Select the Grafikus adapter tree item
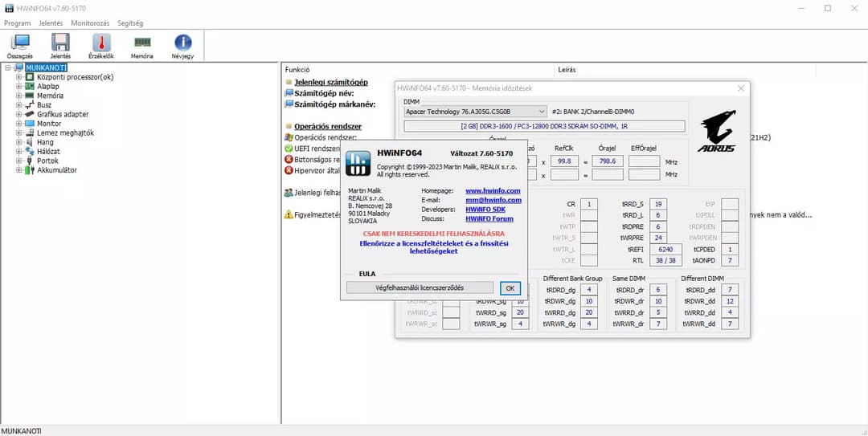The width and height of the screenshot is (868, 436). click(x=63, y=114)
